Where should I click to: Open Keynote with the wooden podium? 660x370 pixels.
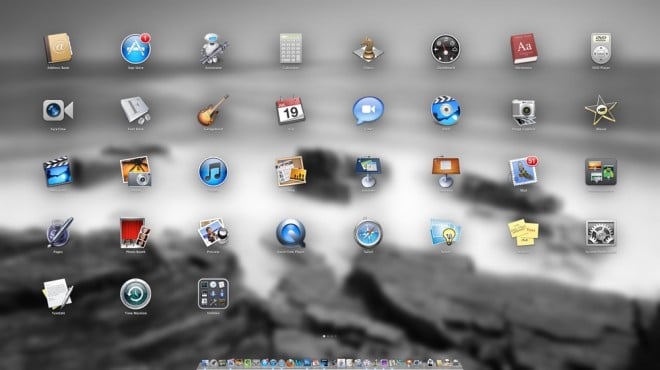(x=445, y=172)
